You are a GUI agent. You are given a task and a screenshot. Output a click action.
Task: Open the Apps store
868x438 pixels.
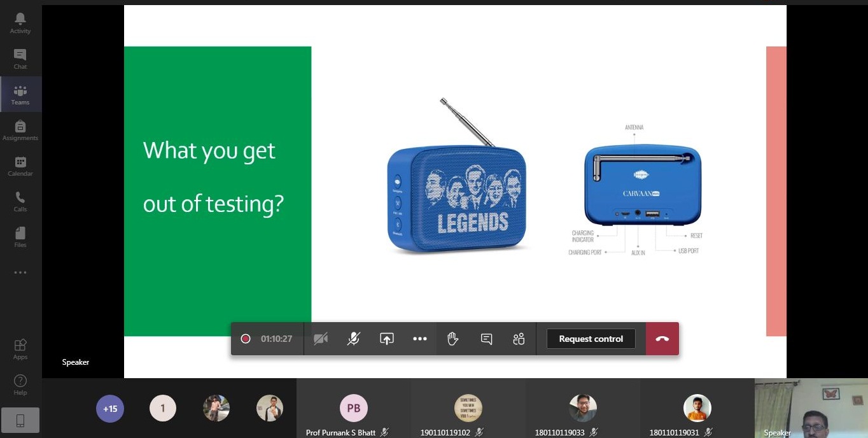point(20,349)
